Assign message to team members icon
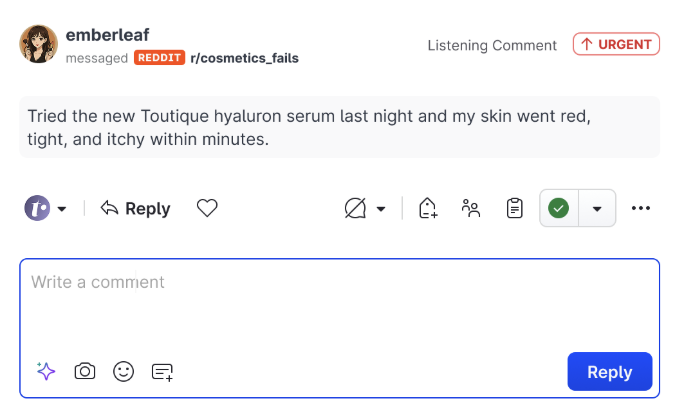 point(471,208)
